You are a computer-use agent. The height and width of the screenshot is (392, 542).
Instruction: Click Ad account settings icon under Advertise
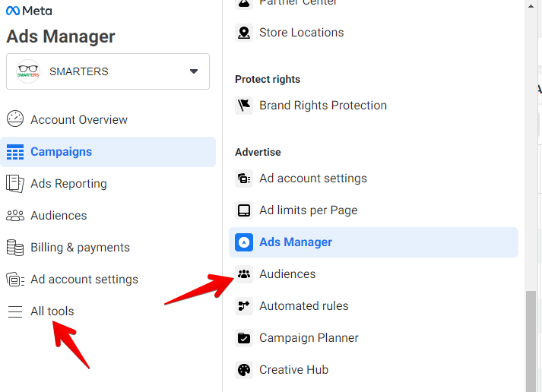pos(244,179)
